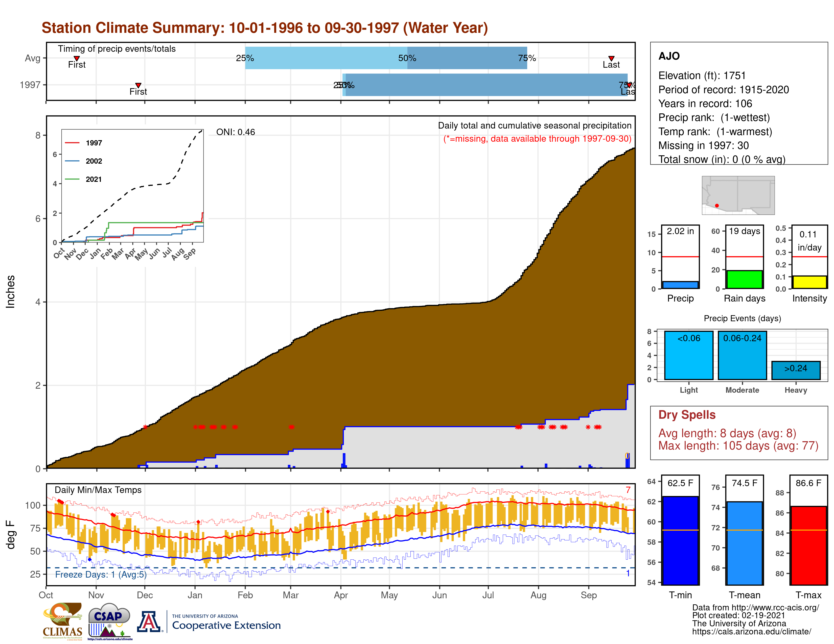Screen dimensions: 834x644
Task: Click the Arizona state locator map
Action: click(x=738, y=195)
